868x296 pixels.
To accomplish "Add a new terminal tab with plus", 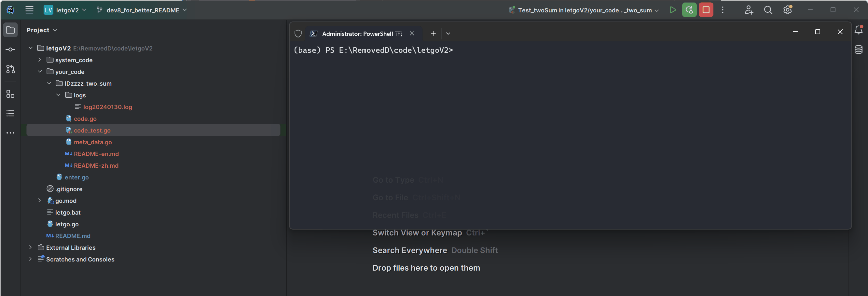I will (433, 33).
